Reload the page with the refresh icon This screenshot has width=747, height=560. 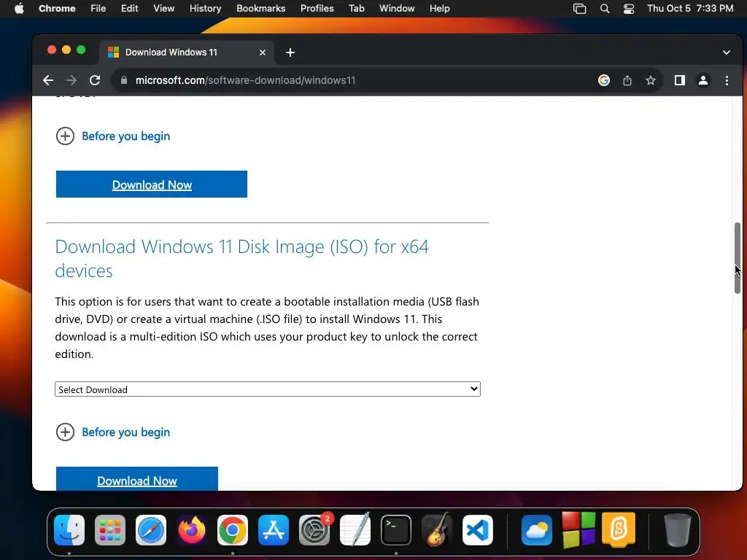click(x=95, y=80)
